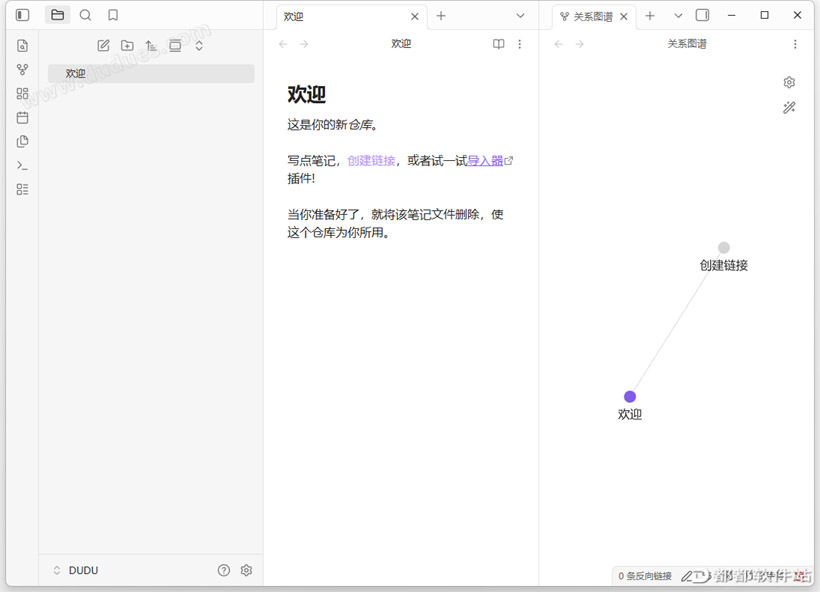Click 欢迎 pane title in header

401,44
